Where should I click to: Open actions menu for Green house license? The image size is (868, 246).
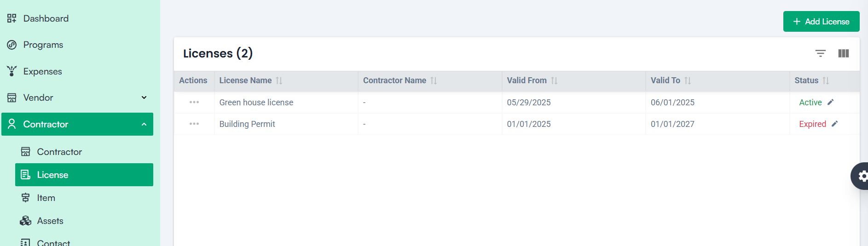click(x=194, y=102)
